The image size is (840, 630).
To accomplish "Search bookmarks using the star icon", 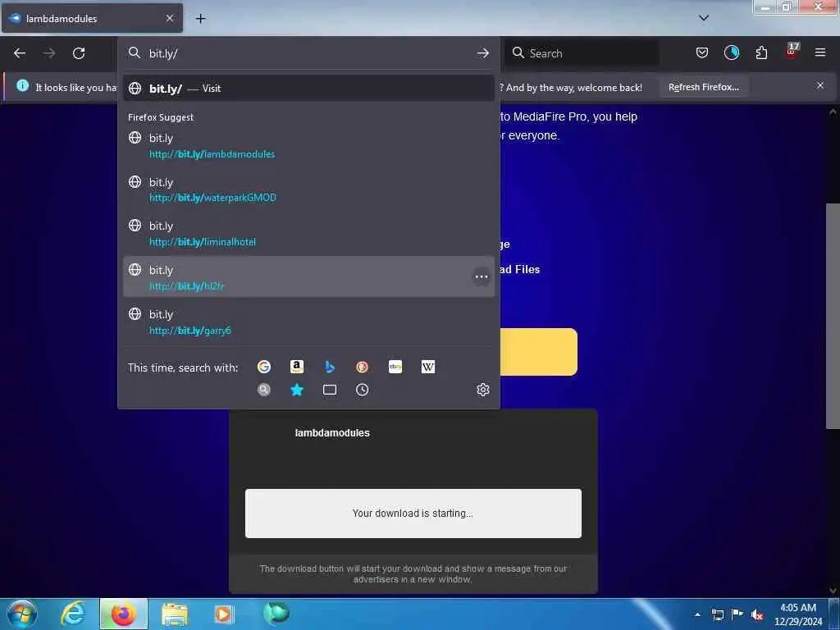I will [297, 390].
